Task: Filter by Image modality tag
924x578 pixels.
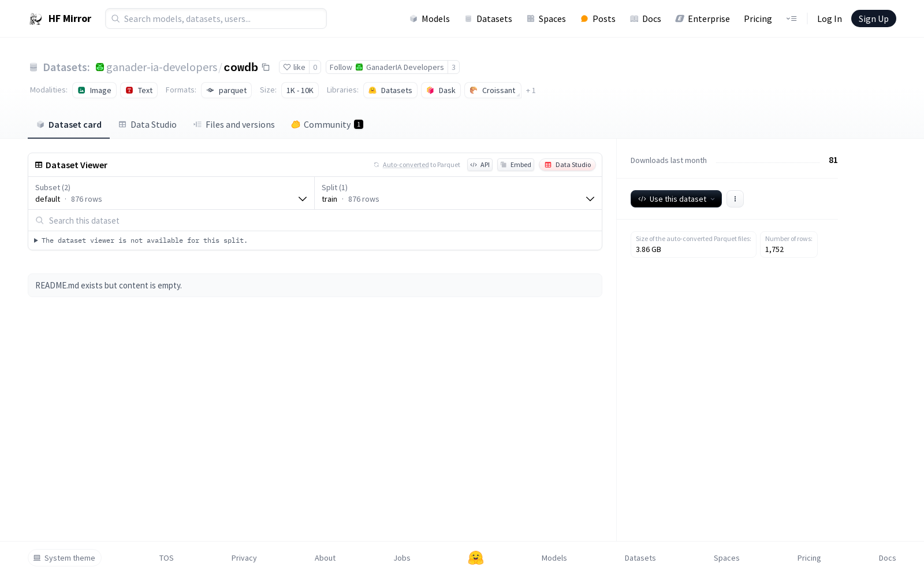Action: (95, 90)
